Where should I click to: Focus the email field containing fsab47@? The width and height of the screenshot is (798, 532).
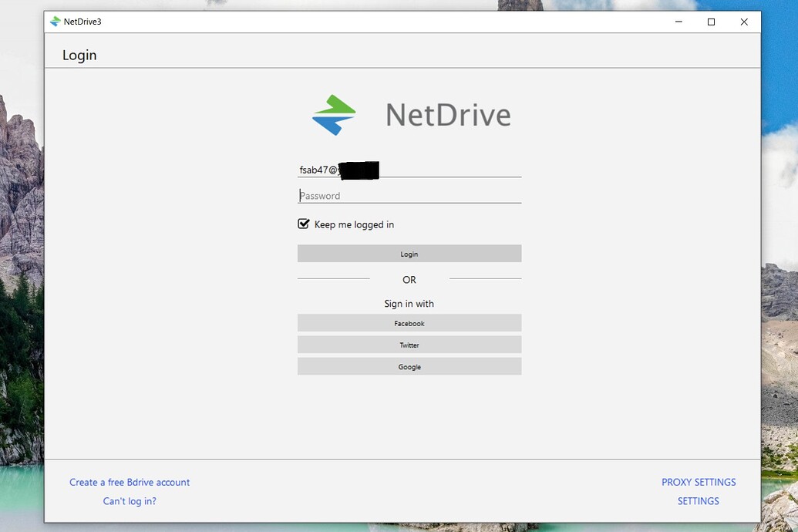click(x=409, y=170)
